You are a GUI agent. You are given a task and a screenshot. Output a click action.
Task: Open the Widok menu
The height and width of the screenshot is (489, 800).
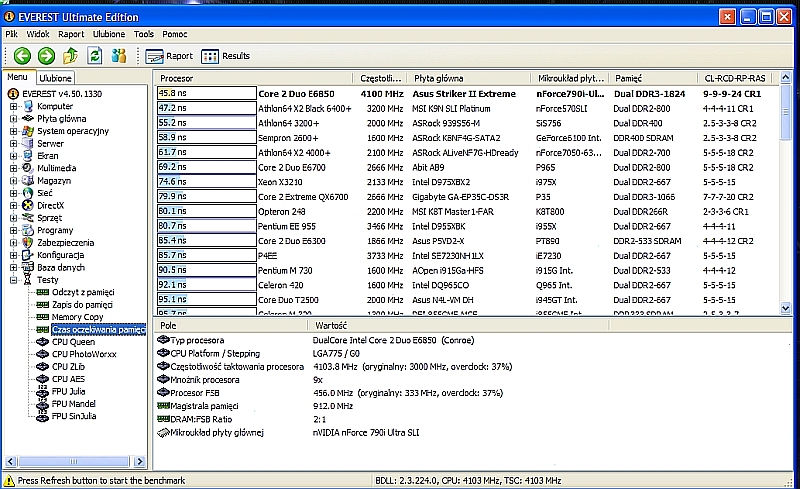39,34
